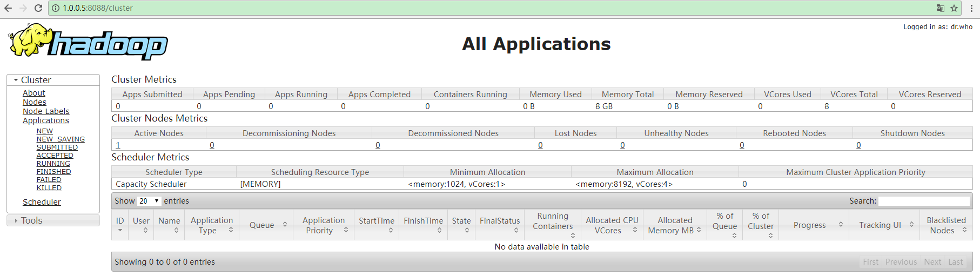The image size is (980, 276).
Task: Filter applications by RUNNING state
Action: click(53, 164)
